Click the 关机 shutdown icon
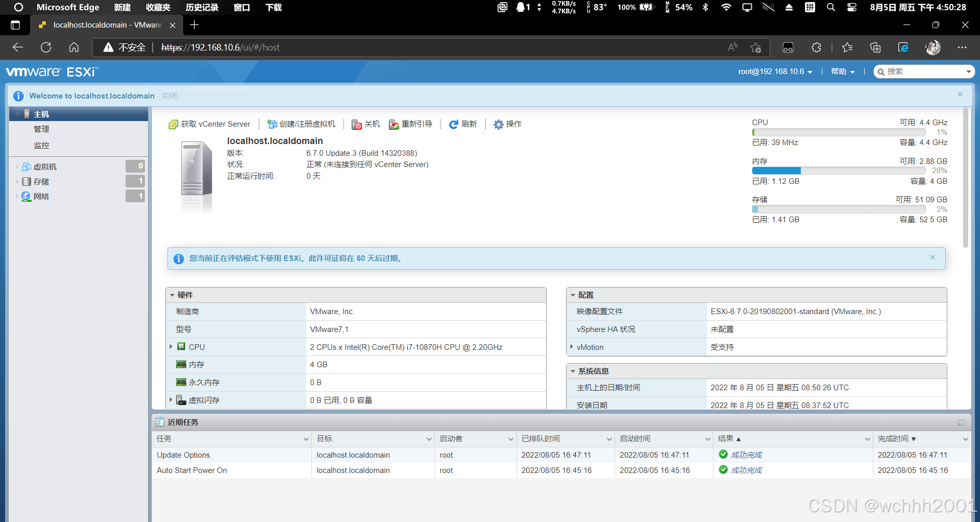Viewport: 980px width, 522px height. (x=356, y=125)
